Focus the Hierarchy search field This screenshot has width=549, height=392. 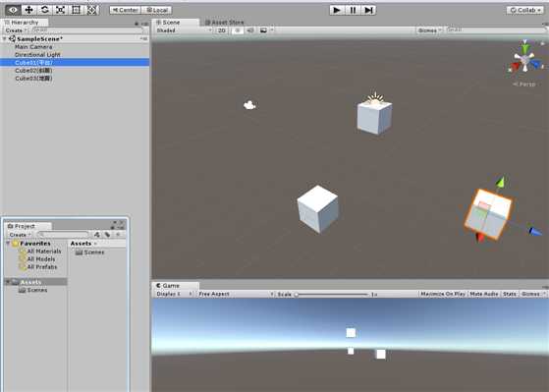point(87,30)
